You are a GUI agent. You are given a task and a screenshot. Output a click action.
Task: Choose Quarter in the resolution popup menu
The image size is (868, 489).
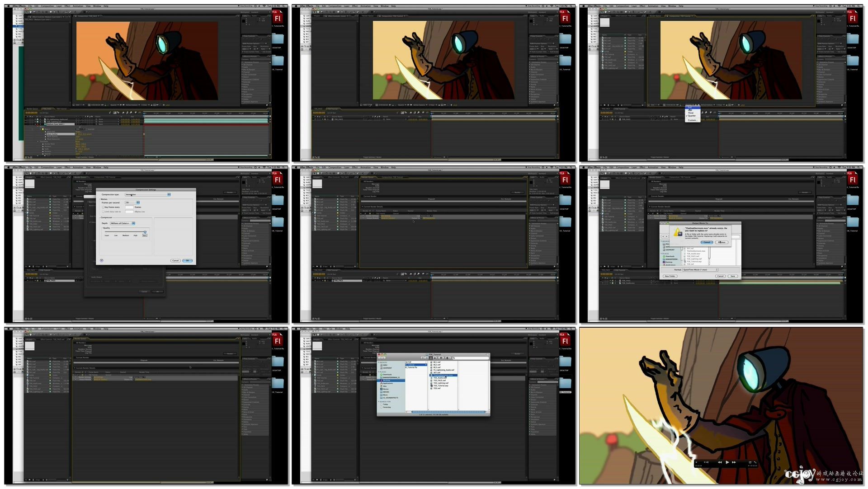[692, 116]
